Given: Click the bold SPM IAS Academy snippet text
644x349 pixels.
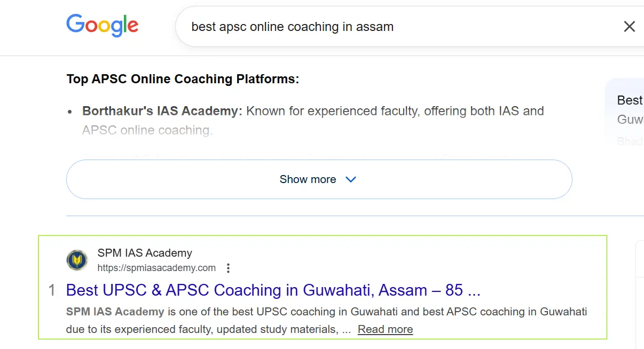Looking at the screenshot, I should (x=115, y=312).
